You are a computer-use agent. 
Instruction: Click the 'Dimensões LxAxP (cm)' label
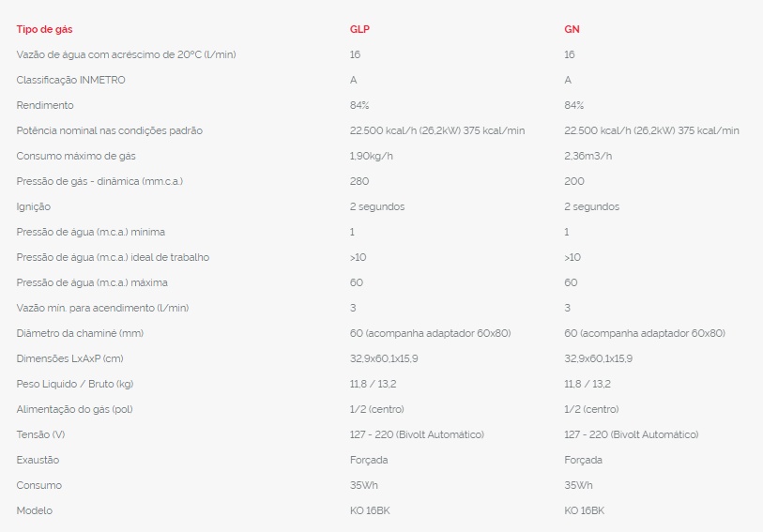69,358
